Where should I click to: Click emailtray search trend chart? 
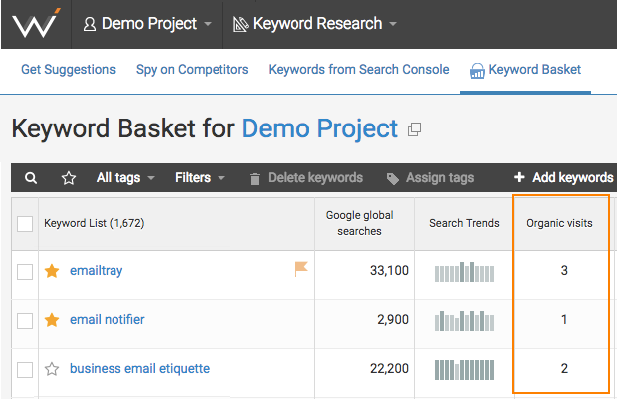point(464,272)
